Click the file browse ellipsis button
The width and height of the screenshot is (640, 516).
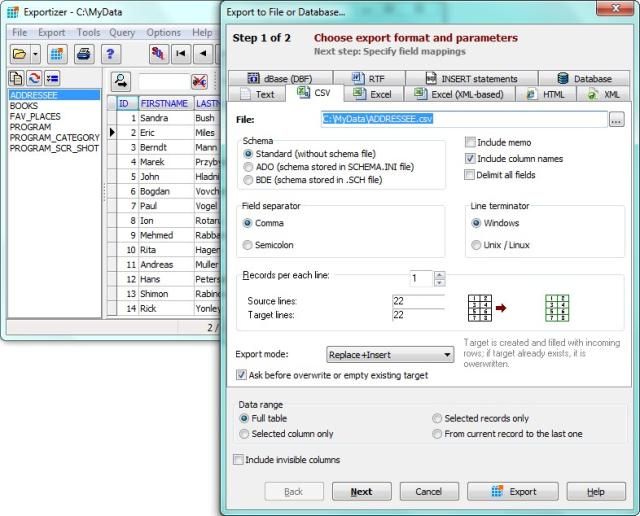616,120
